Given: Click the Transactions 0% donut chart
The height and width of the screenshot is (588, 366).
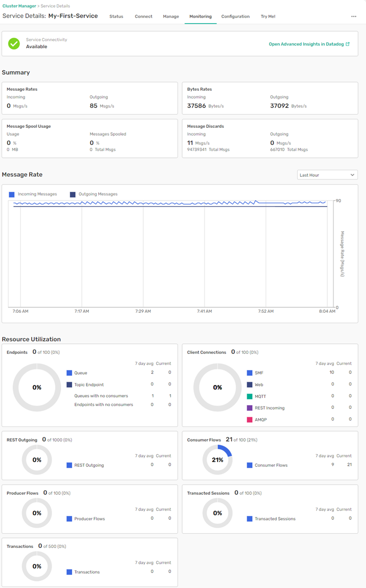Looking at the screenshot, I should point(37,566).
